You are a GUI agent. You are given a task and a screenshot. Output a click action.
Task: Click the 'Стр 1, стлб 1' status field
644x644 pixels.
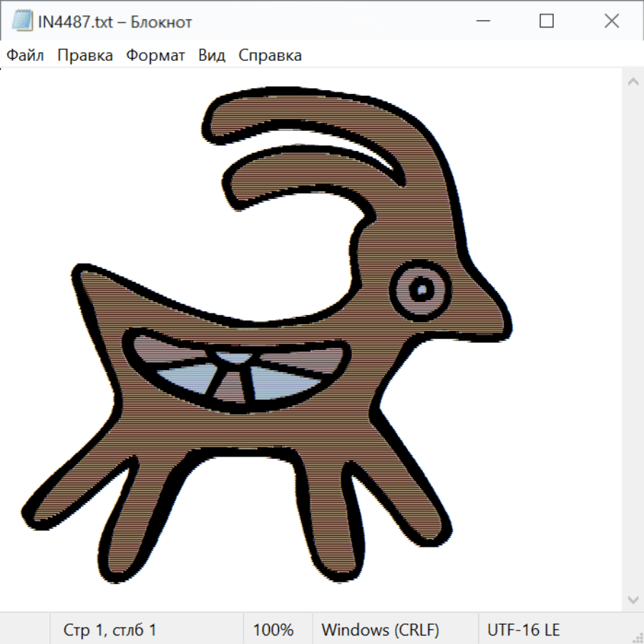point(110,630)
